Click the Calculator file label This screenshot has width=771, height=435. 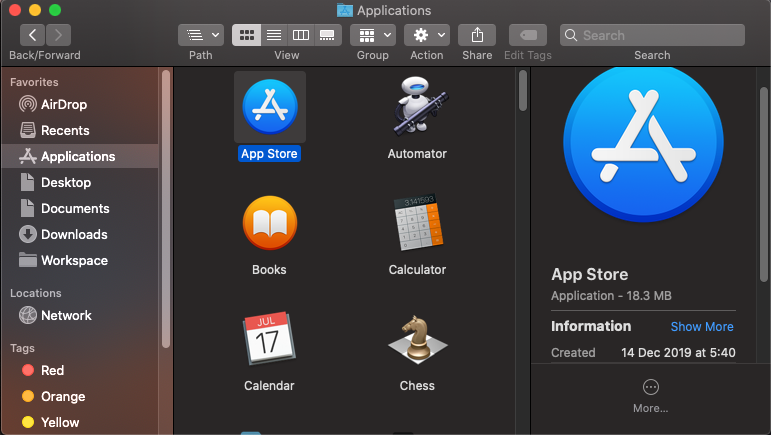tap(417, 269)
